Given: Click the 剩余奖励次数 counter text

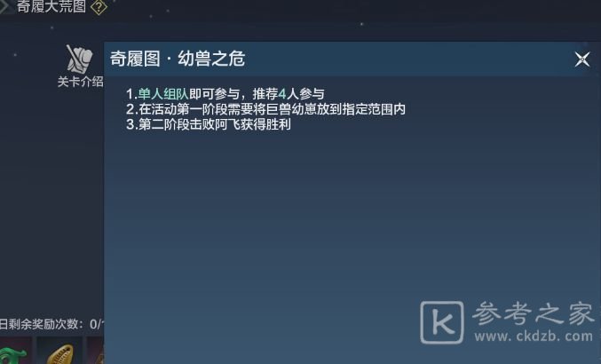Looking at the screenshot, I should [51, 324].
